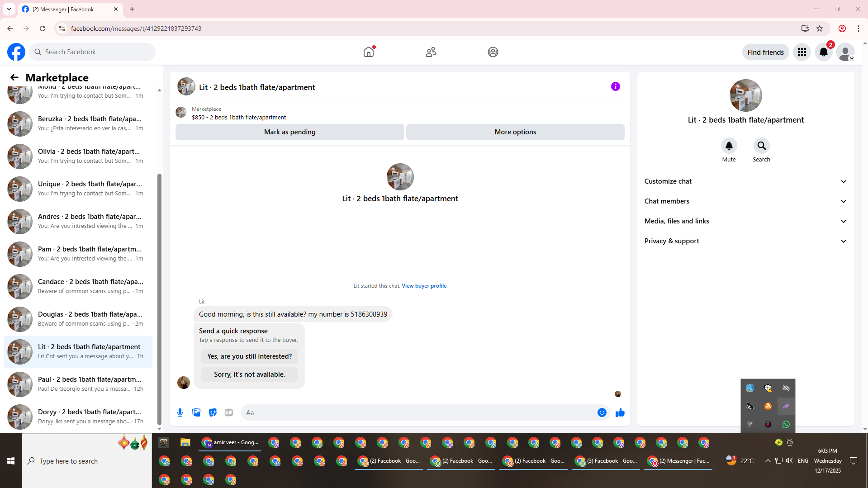This screenshot has height=488, width=868.
Task: Open the Friends icon in top navigation
Action: (x=431, y=52)
